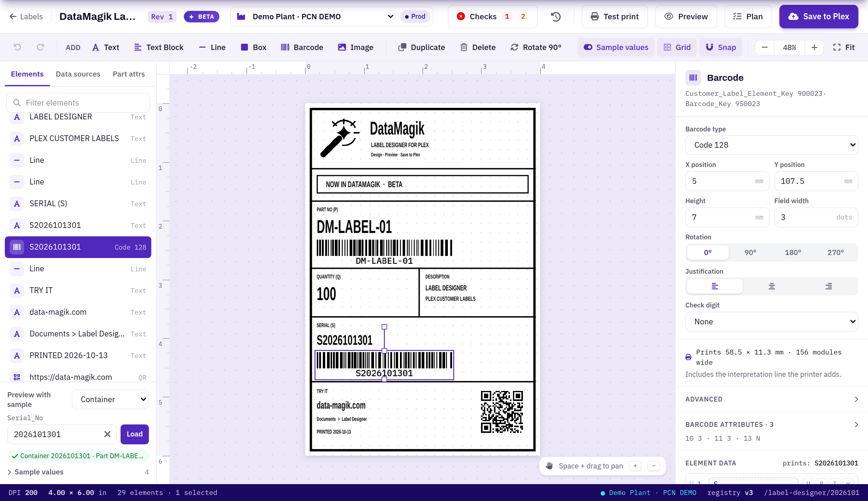This screenshot has width=868, height=501.
Task: Fit the label to the view
Action: coord(844,47)
